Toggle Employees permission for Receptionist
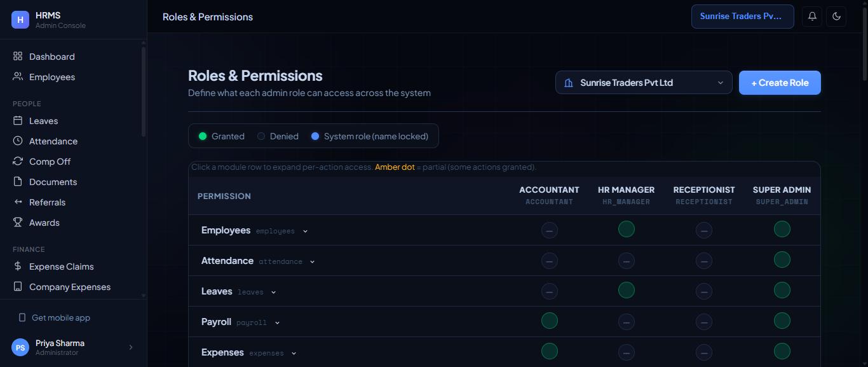 click(704, 230)
